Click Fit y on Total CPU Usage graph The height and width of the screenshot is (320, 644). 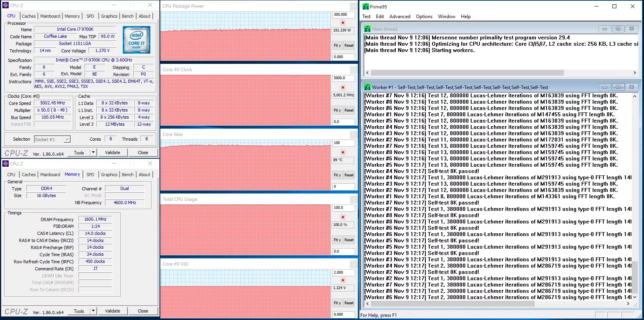click(337, 240)
